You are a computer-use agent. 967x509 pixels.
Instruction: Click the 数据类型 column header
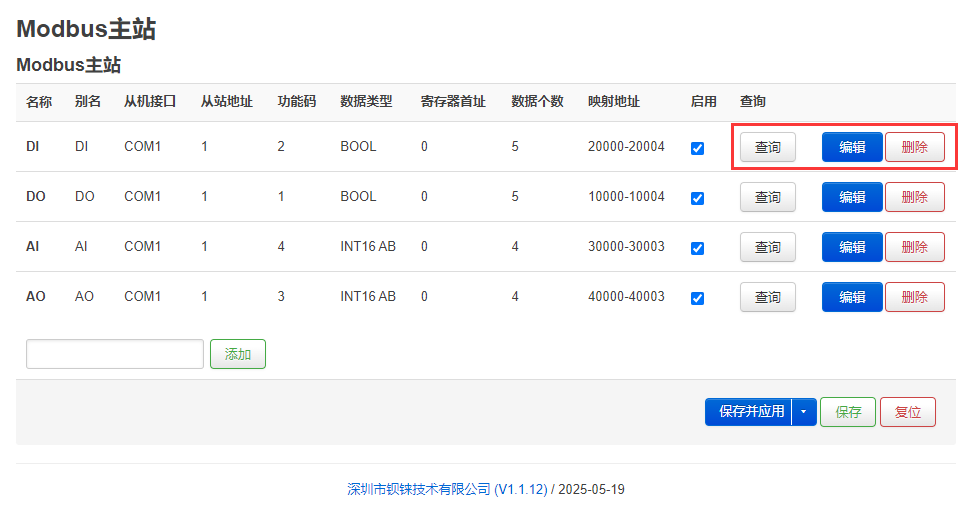point(366,101)
